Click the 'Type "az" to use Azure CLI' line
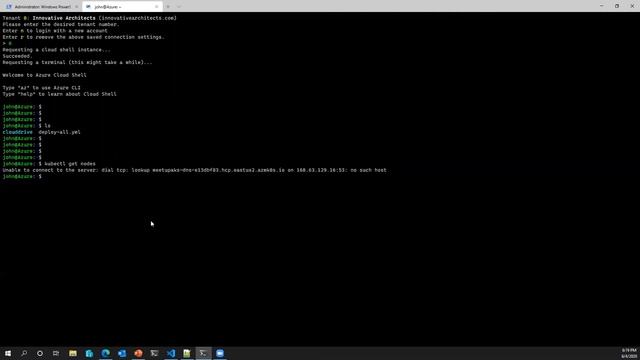The image size is (640, 360). tap(42, 88)
